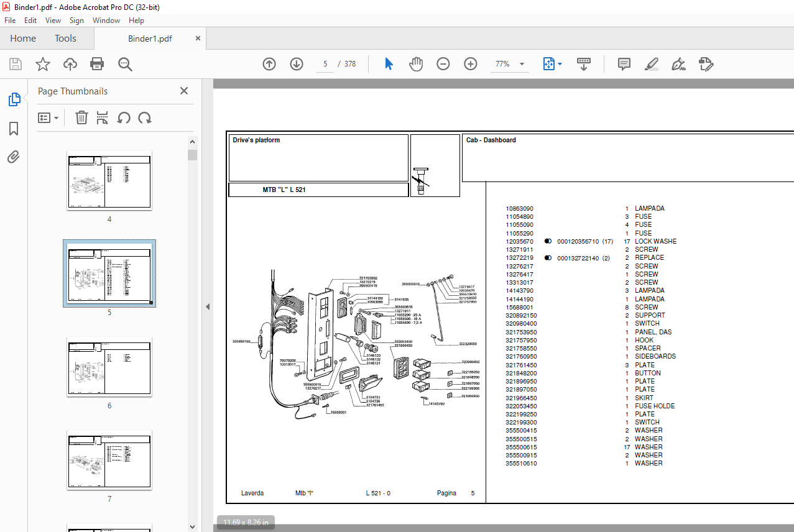Add a sticky note comment
Viewport: 794px width, 532px height.
(624, 64)
